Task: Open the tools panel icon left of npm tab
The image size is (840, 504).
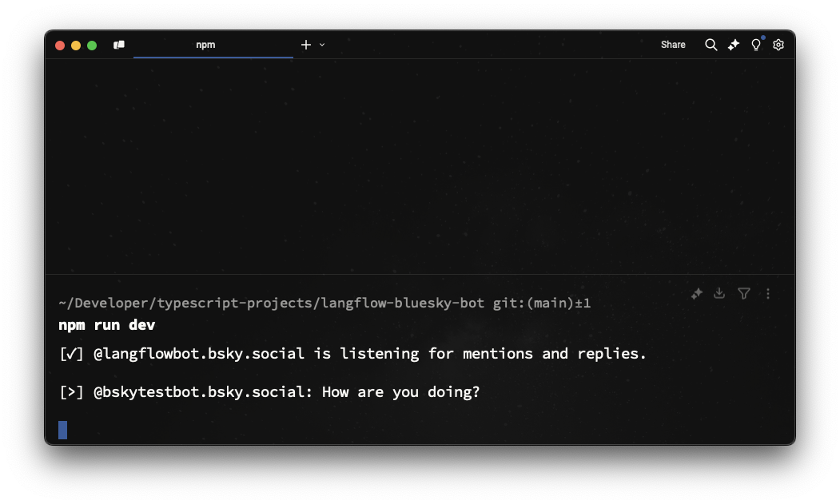Action: click(119, 45)
